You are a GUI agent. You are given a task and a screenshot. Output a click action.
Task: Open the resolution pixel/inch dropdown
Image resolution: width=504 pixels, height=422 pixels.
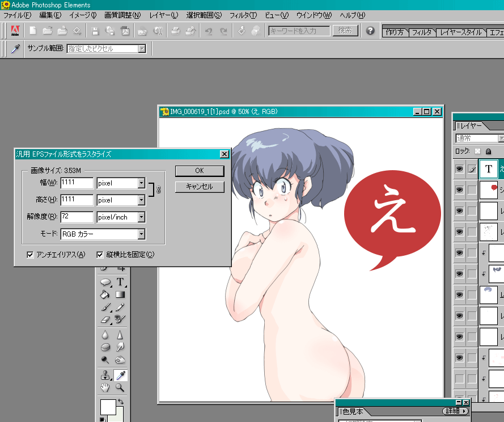(x=141, y=217)
